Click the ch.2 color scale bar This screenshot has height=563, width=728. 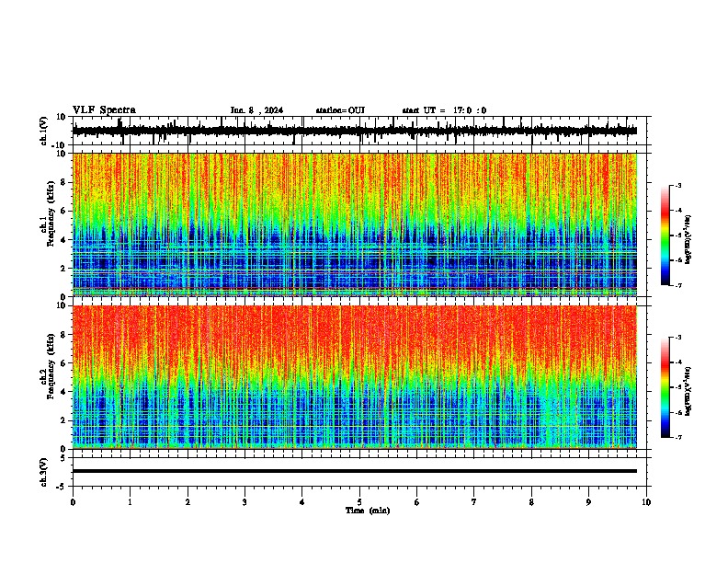tap(665, 387)
